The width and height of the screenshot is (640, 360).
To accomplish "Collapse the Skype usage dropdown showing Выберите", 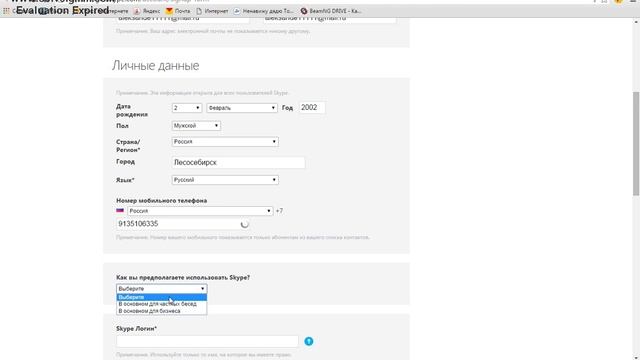I will (162, 289).
